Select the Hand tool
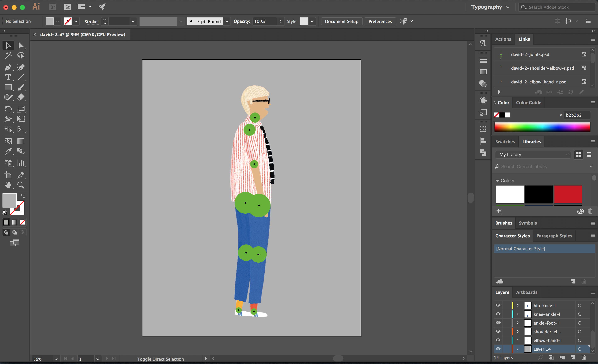This screenshot has width=598, height=364. pyautogui.click(x=8, y=185)
